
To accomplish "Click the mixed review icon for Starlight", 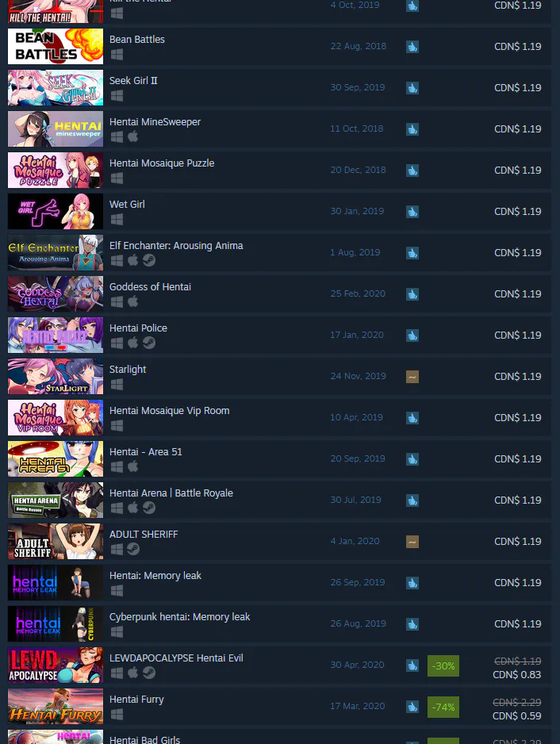I will pos(412,377).
